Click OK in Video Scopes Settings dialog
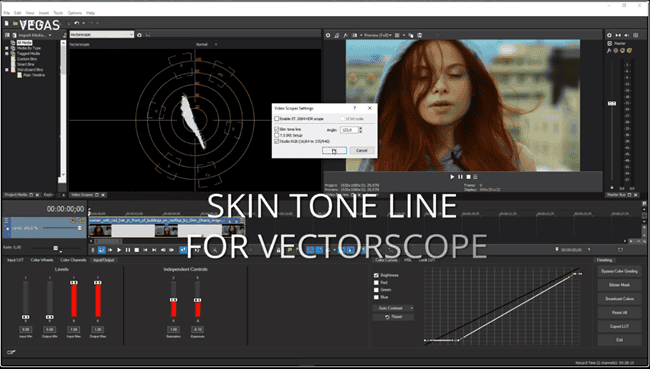The height and width of the screenshot is (369, 650). (335, 151)
